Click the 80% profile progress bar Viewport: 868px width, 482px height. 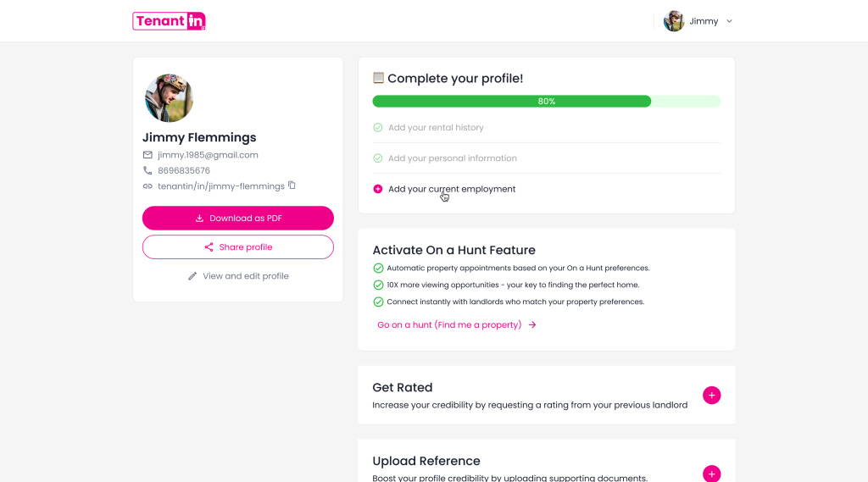click(x=547, y=102)
